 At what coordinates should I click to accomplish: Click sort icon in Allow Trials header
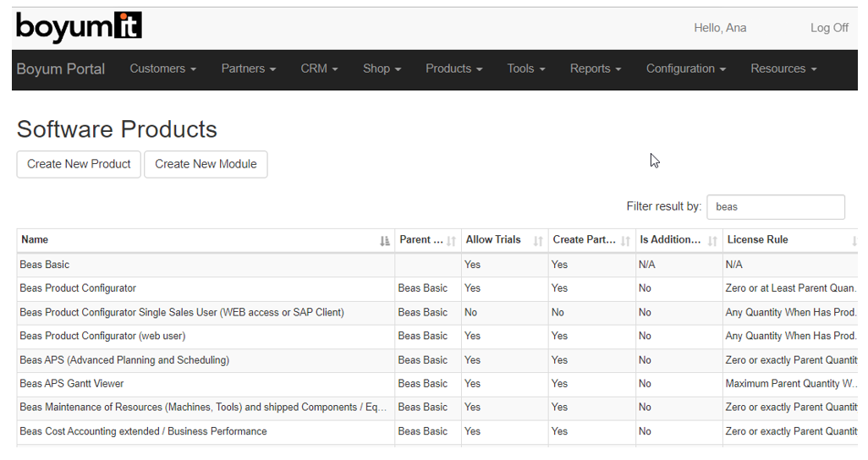pyautogui.click(x=538, y=241)
